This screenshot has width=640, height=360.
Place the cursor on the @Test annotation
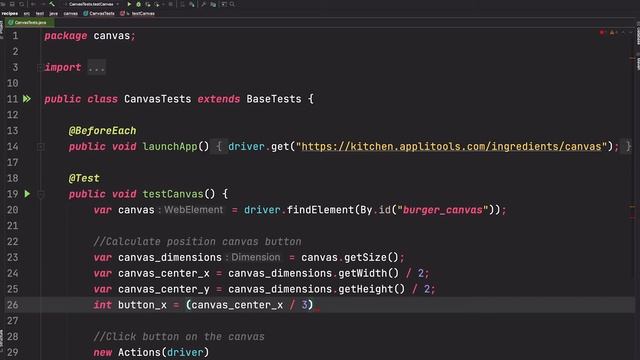click(84, 178)
